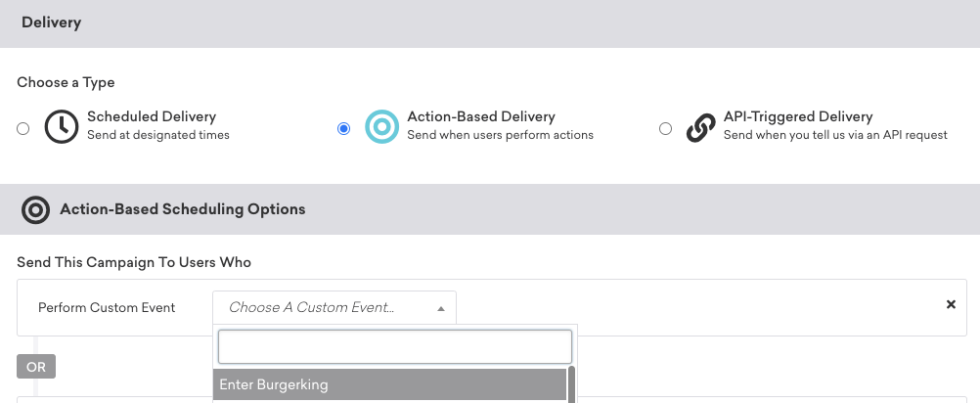The height and width of the screenshot is (403, 980).
Task: Select the API-Triggered Delivery radio button
Action: 666,128
